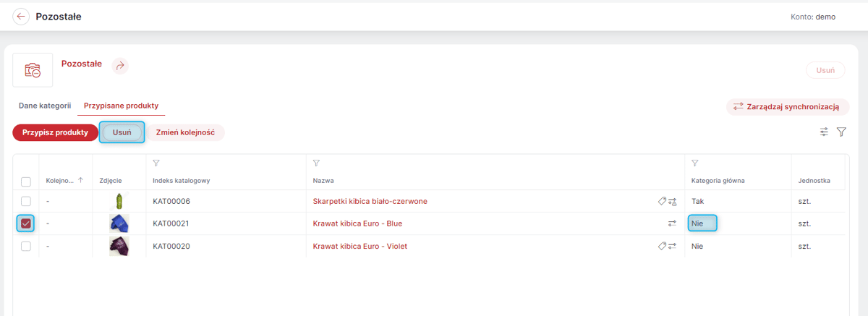868x316 pixels.
Task: Click the green bottle product thumbnail
Action: click(x=119, y=201)
